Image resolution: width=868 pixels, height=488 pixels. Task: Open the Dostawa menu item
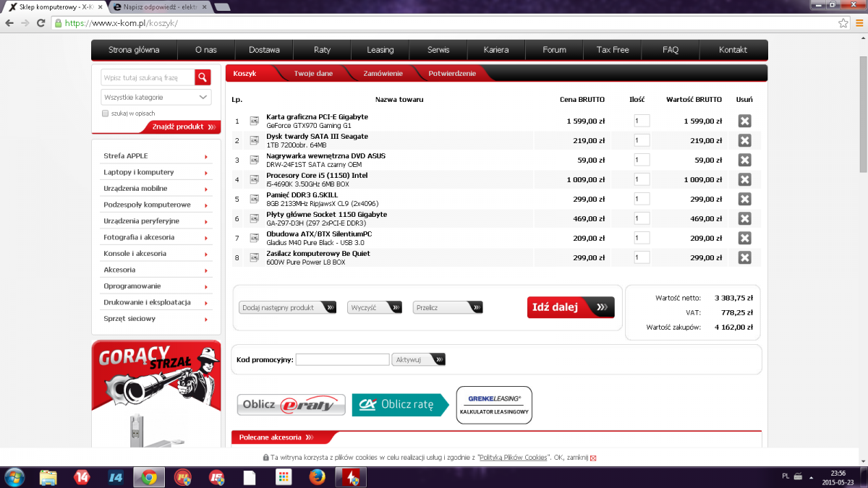[x=264, y=50]
